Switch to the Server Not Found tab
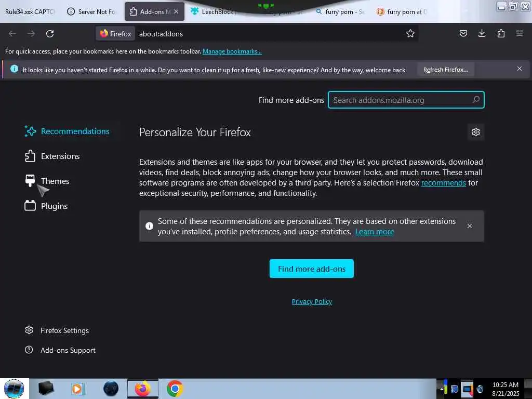Viewport: 532px width, 399px height. tap(91, 11)
